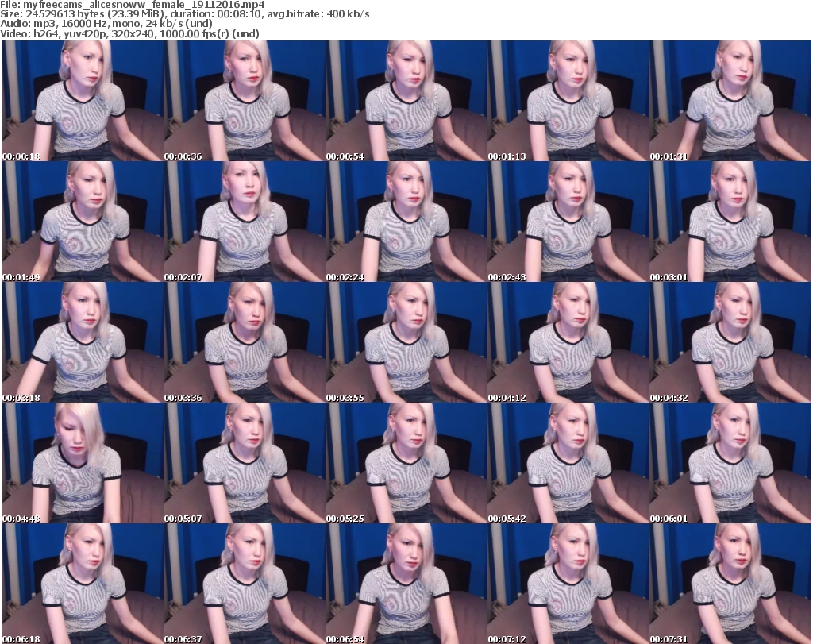Select the thumbnail at 00:06:54
This screenshot has width=813, height=644.
(406, 584)
